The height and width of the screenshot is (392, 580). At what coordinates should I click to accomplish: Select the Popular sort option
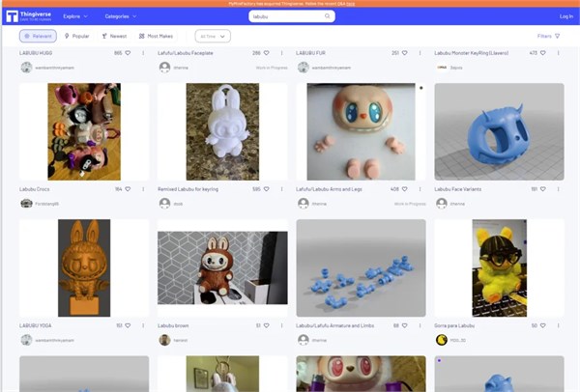click(77, 36)
